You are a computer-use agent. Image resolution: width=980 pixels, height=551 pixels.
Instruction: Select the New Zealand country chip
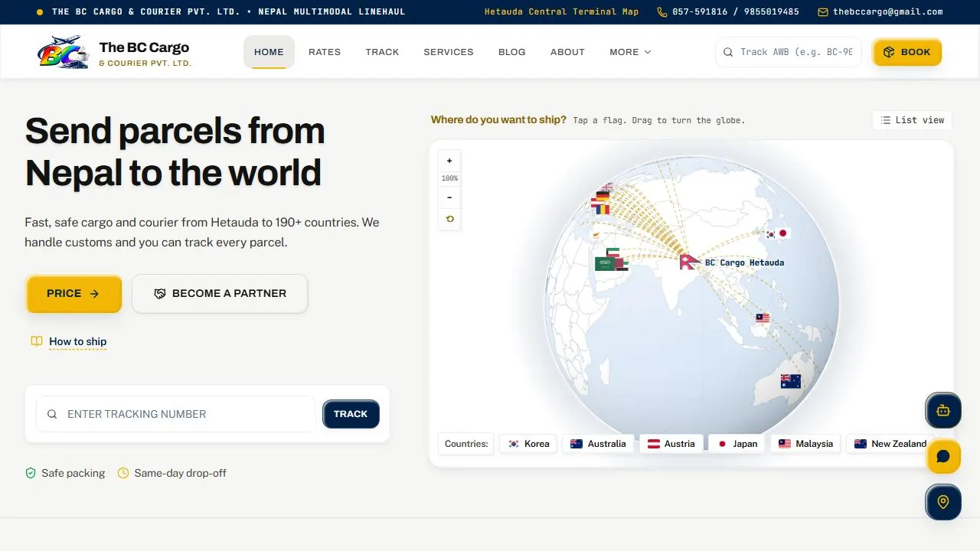point(890,444)
